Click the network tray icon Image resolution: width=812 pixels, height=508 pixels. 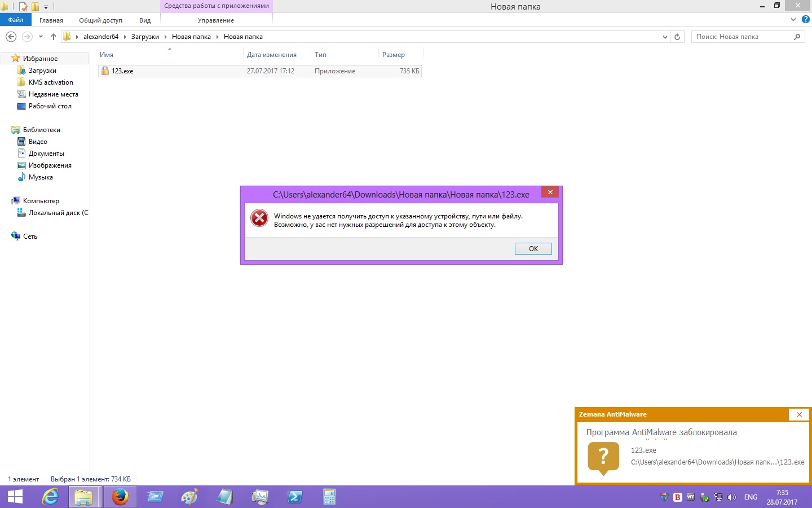click(718, 497)
